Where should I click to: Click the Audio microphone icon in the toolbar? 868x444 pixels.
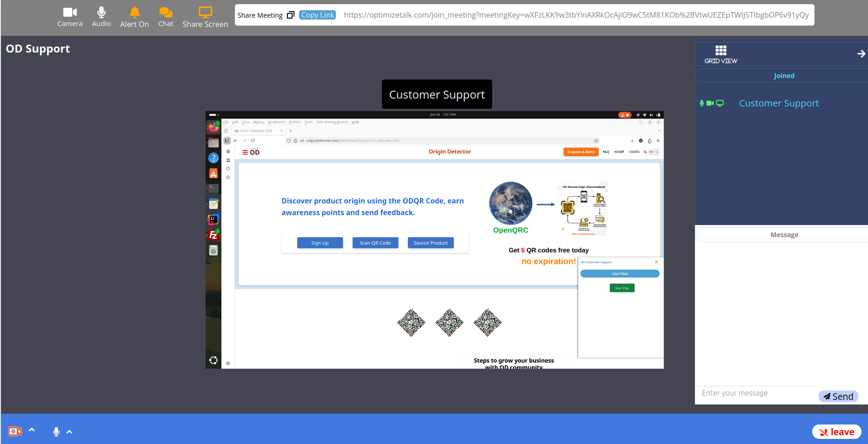point(101,12)
